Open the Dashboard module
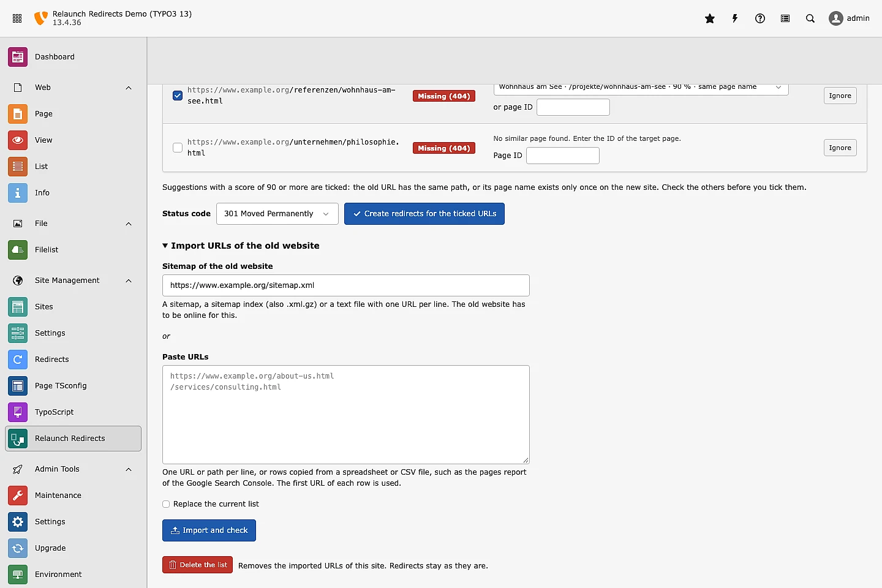Viewport: 882px width, 588px height. pyautogui.click(x=73, y=57)
